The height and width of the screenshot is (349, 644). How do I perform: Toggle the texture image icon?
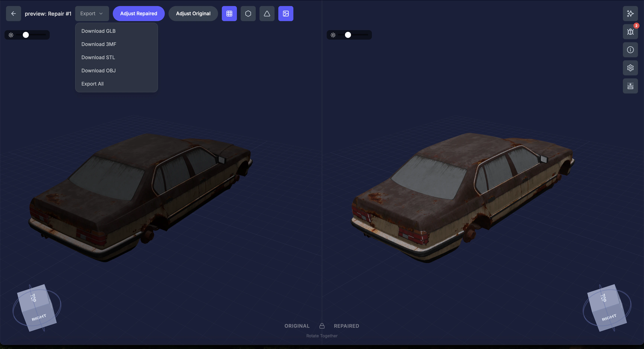coord(285,14)
